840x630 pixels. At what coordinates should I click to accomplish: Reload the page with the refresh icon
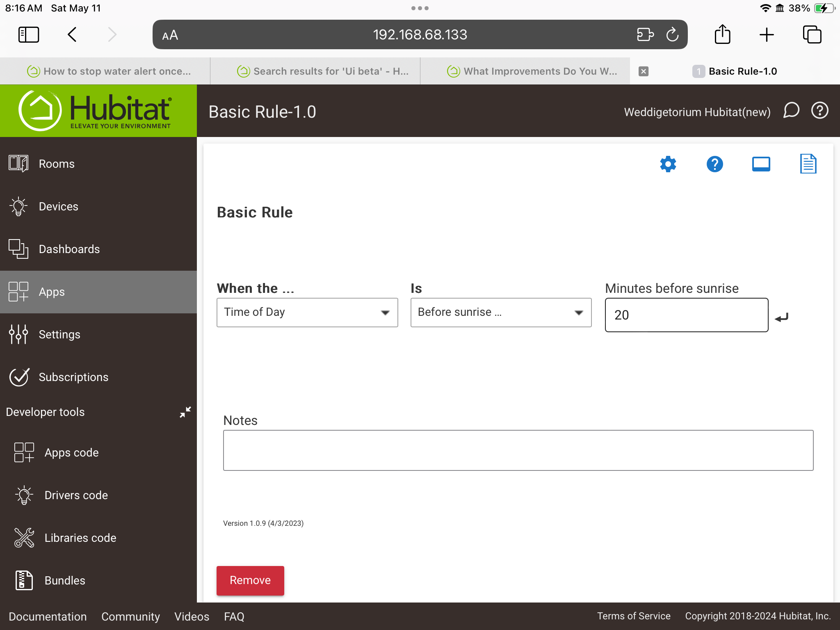coord(673,34)
